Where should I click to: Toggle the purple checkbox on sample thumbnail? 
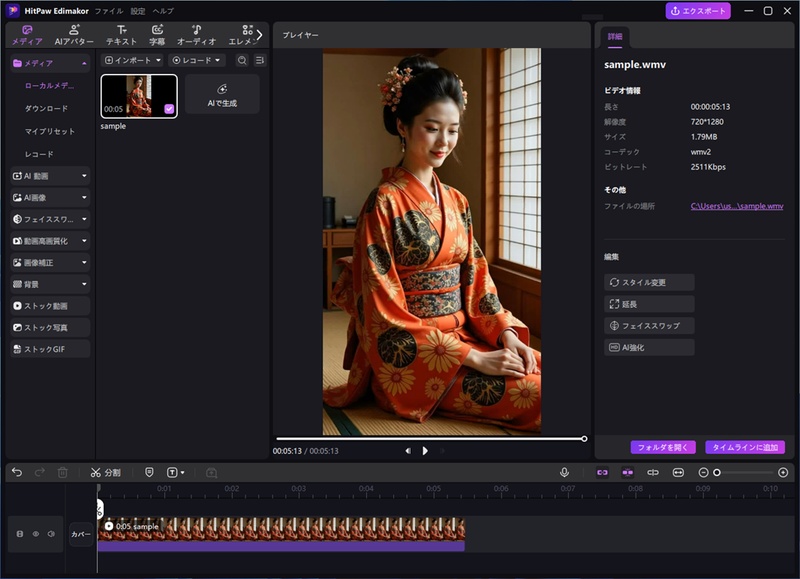tap(169, 109)
